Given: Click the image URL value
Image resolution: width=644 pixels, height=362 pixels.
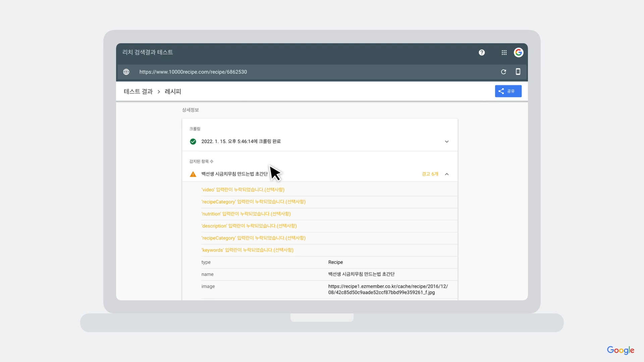Looking at the screenshot, I should click(388, 289).
